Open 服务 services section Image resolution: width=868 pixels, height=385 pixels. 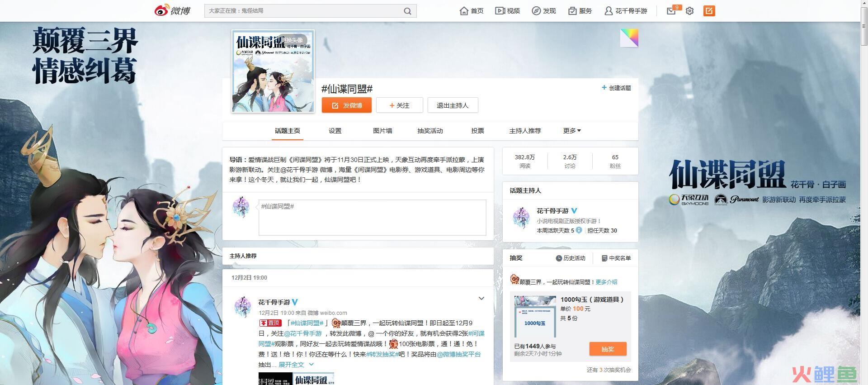pos(580,11)
